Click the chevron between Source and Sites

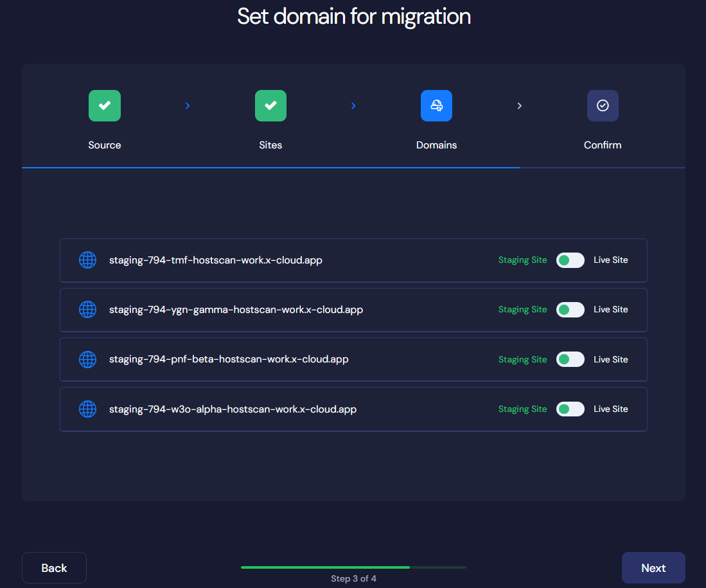click(x=188, y=105)
